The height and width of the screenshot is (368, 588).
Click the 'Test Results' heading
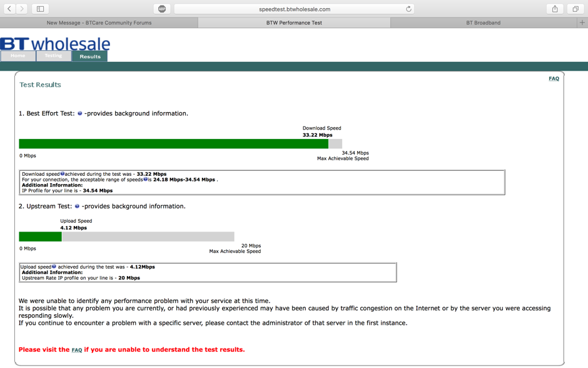pos(40,84)
